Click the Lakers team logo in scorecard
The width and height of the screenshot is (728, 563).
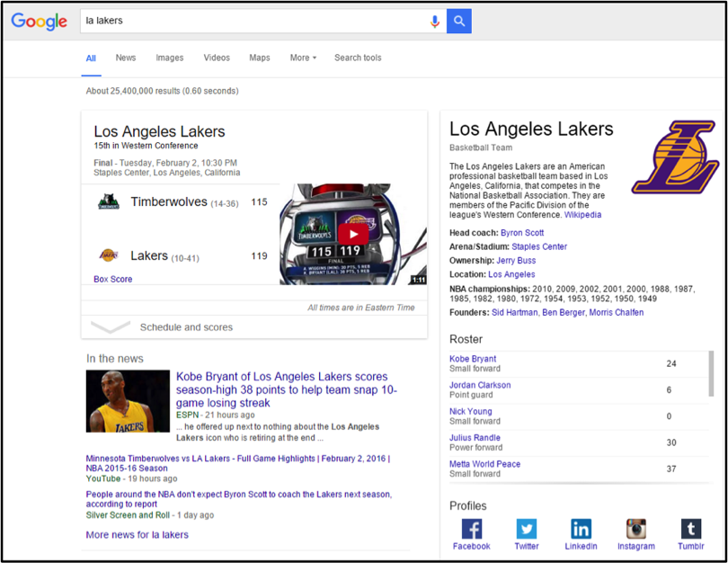point(109,255)
